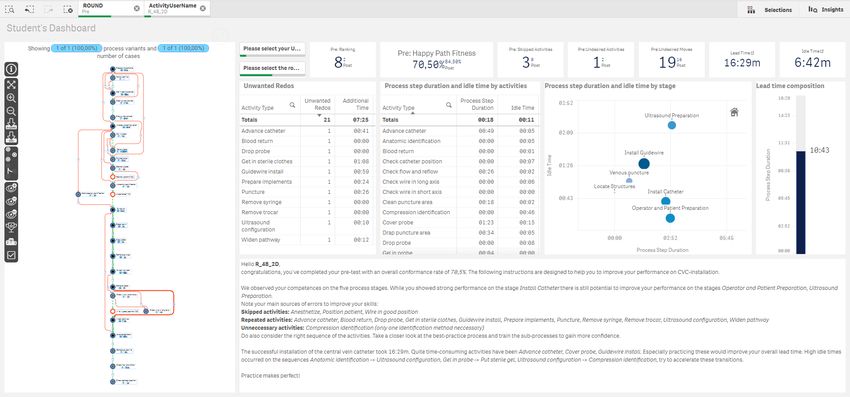Open the Selections tool
Screen dimensions: 850x397
[769, 10]
